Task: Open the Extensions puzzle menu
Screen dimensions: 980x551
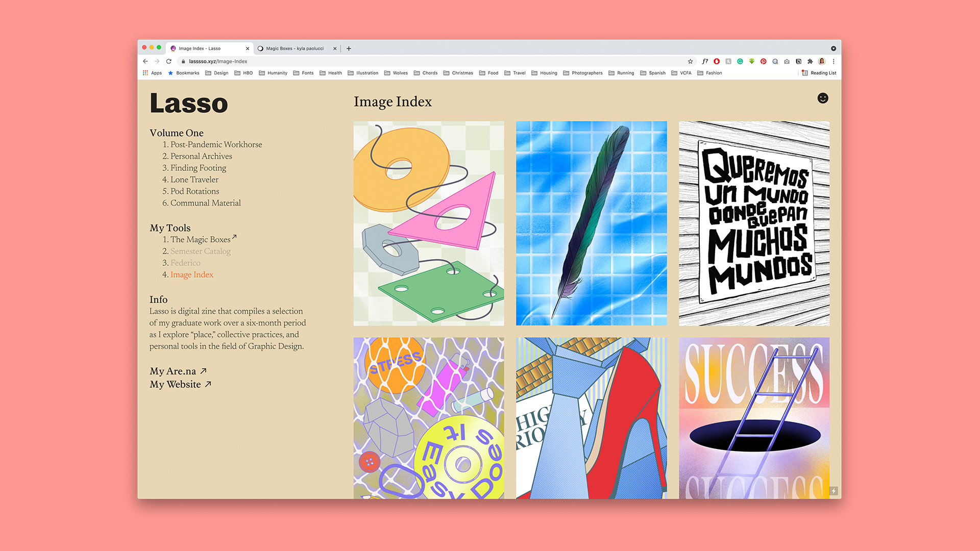Action: pos(810,61)
